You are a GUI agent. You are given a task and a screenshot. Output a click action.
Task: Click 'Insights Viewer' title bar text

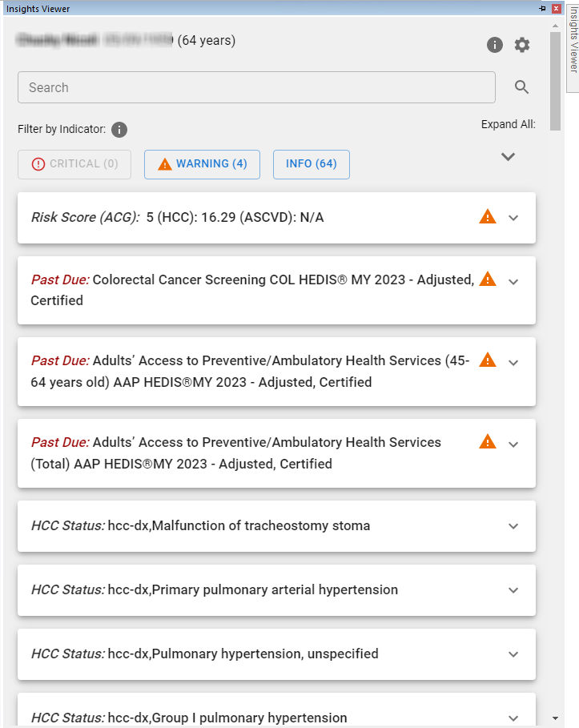(38, 9)
